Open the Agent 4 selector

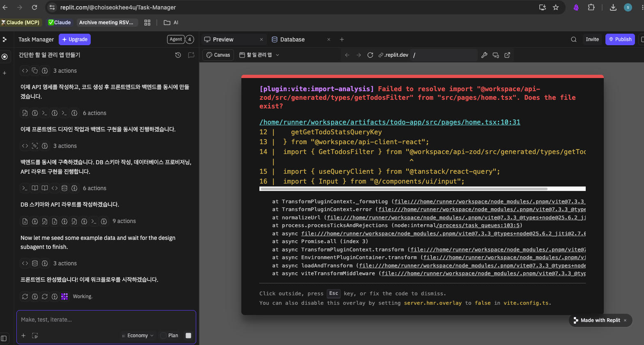tap(180, 39)
